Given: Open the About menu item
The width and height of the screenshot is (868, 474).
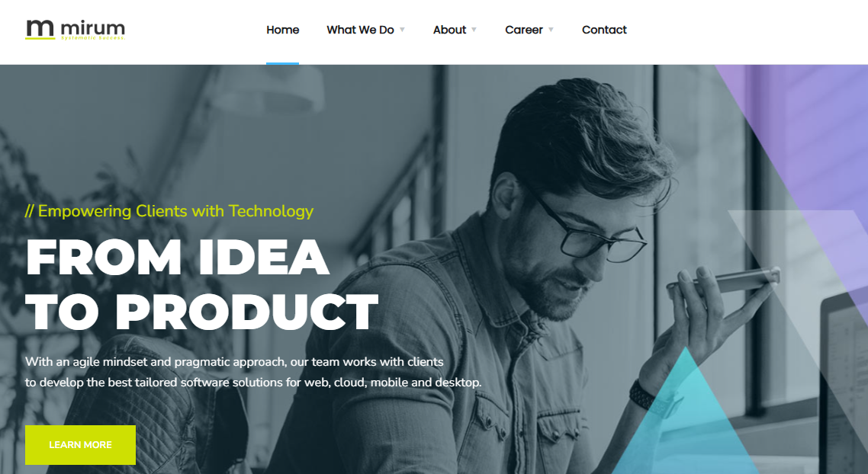Looking at the screenshot, I should 449,30.
